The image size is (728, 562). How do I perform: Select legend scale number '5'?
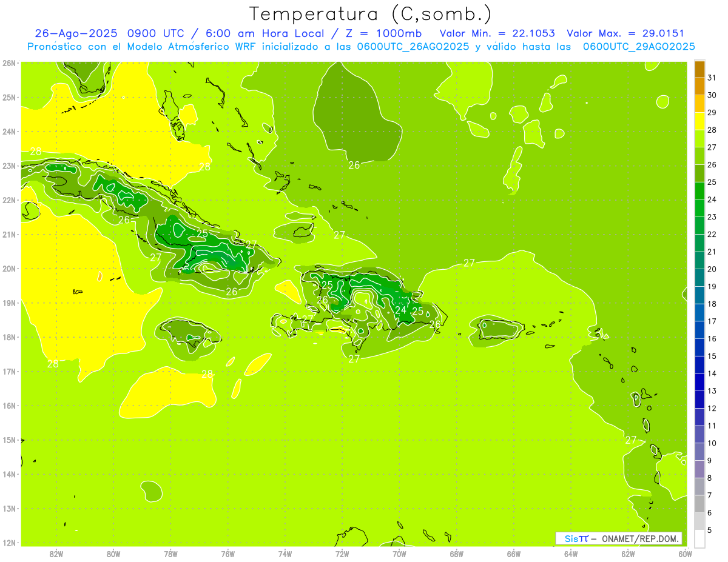[710, 530]
